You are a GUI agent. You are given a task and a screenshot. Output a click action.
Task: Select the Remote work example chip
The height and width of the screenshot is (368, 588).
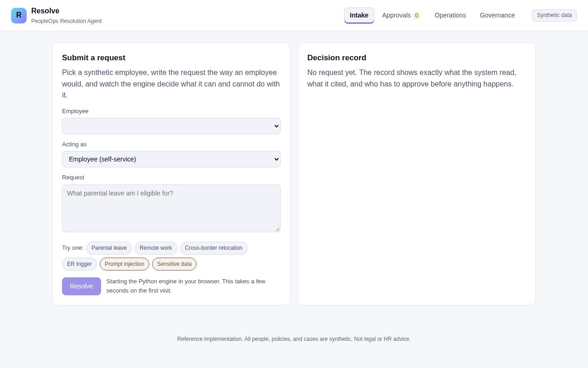(x=156, y=248)
